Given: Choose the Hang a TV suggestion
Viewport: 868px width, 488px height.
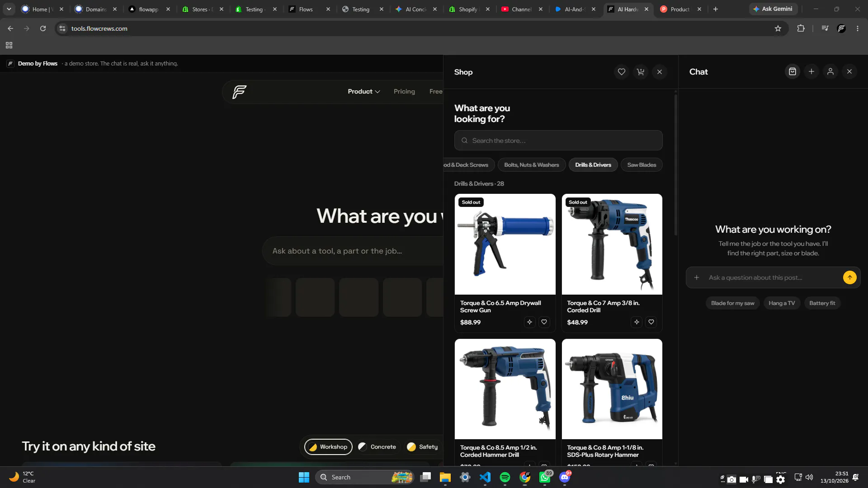Looking at the screenshot, I should click(782, 303).
